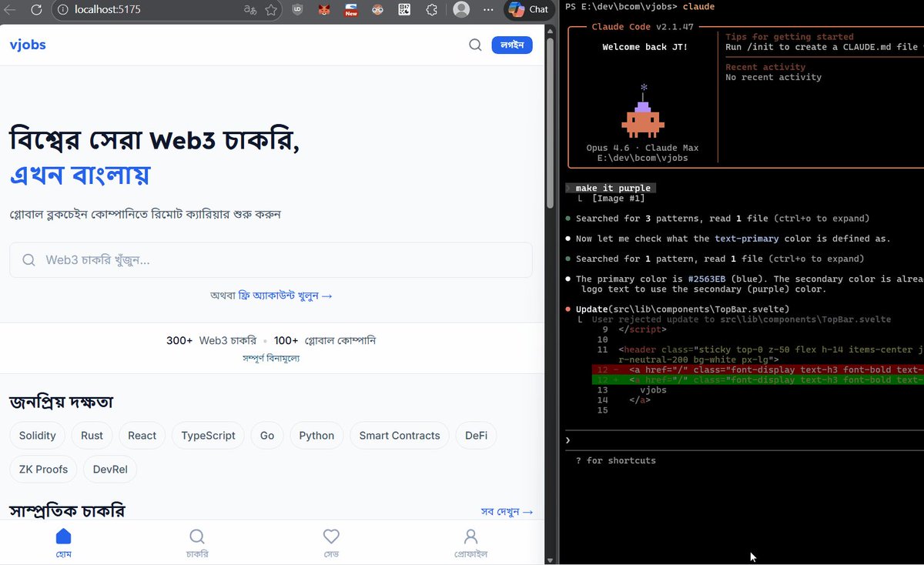Switch to the হোম home tab

tap(64, 543)
